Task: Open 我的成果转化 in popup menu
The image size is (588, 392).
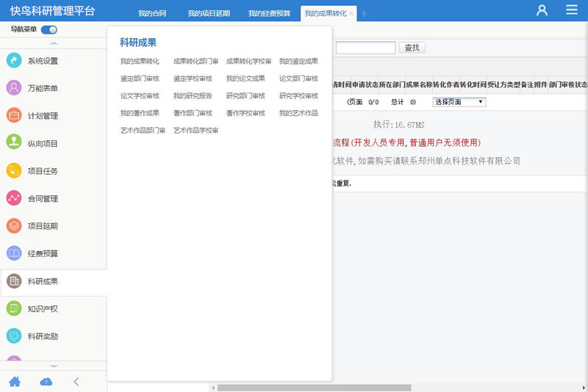Action: click(x=140, y=61)
